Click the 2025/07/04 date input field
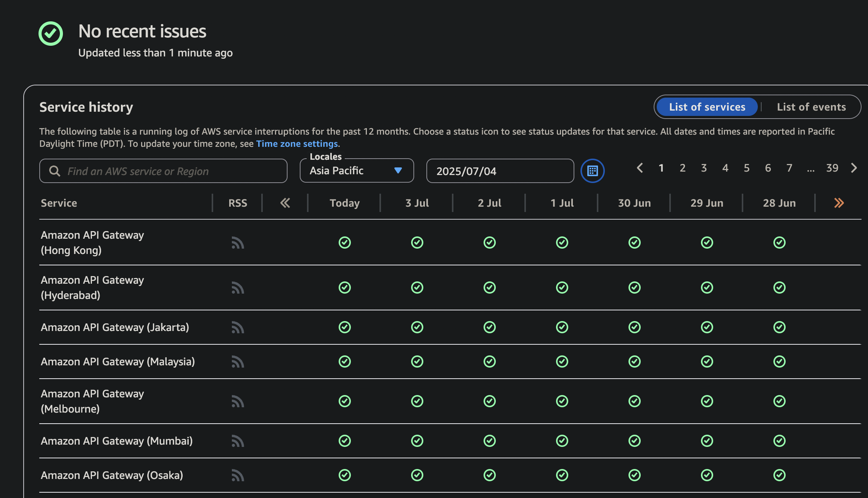868x498 pixels. (x=500, y=171)
